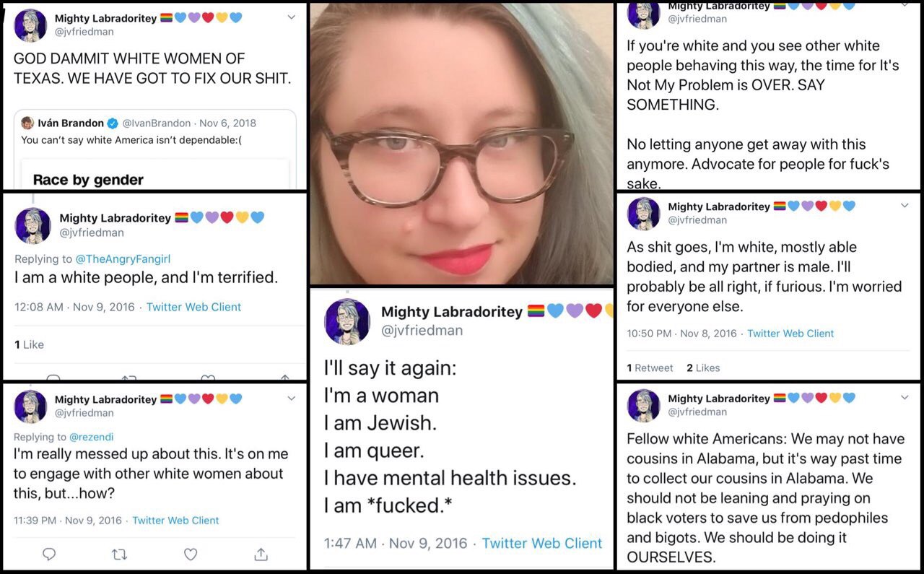Expand the chevron menu on the @rezendi reply tweet

tap(291, 399)
